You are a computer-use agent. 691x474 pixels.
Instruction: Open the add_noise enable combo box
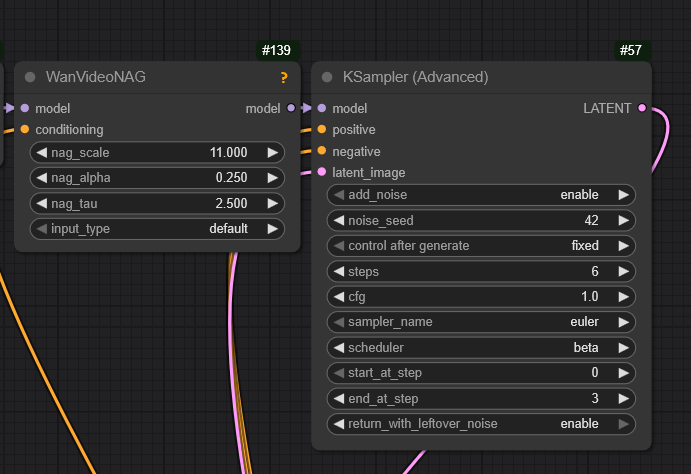point(481,195)
